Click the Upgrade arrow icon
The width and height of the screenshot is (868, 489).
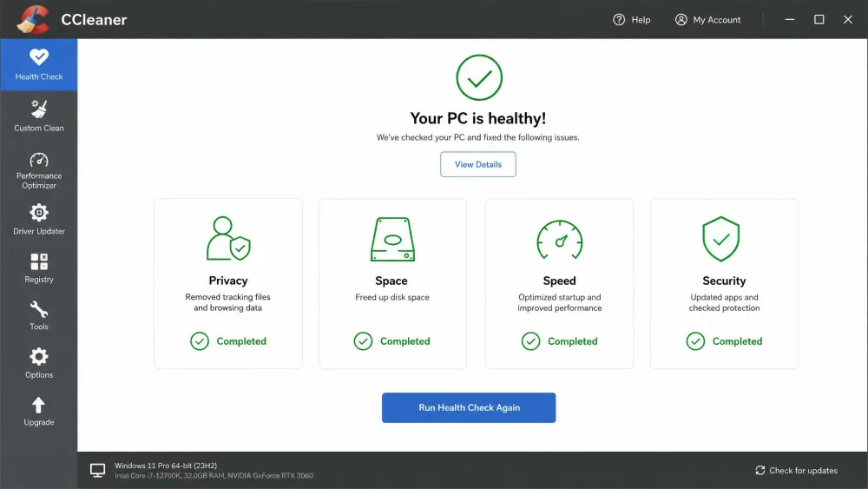(38, 406)
